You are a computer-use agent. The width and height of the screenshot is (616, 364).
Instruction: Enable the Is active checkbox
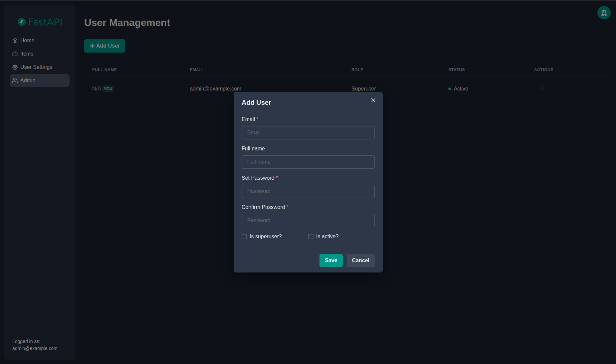(x=310, y=237)
